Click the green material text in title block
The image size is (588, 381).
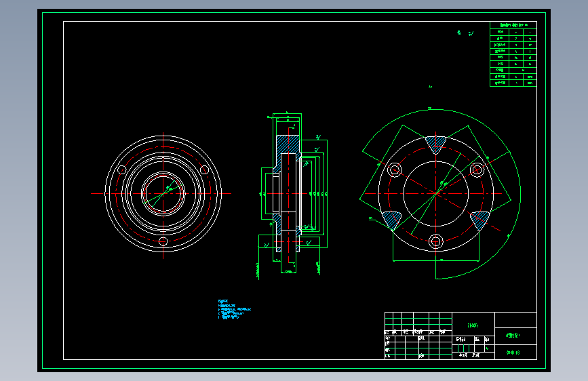coord(473,325)
